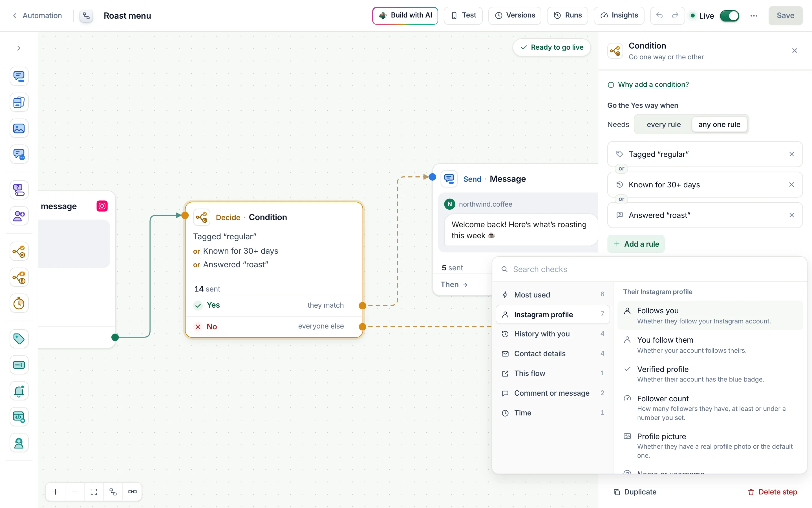Image resolution: width=812 pixels, height=508 pixels.
Task: Turn off the Live toggle
Action: (729, 16)
